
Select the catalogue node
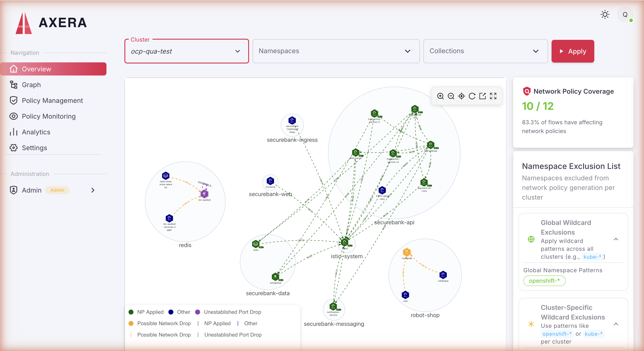(443, 275)
